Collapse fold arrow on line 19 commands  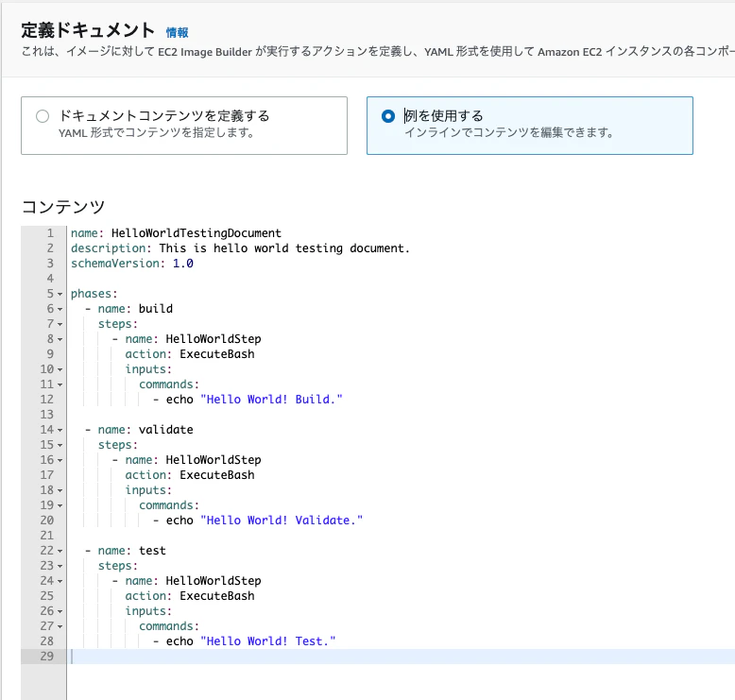click(60, 506)
